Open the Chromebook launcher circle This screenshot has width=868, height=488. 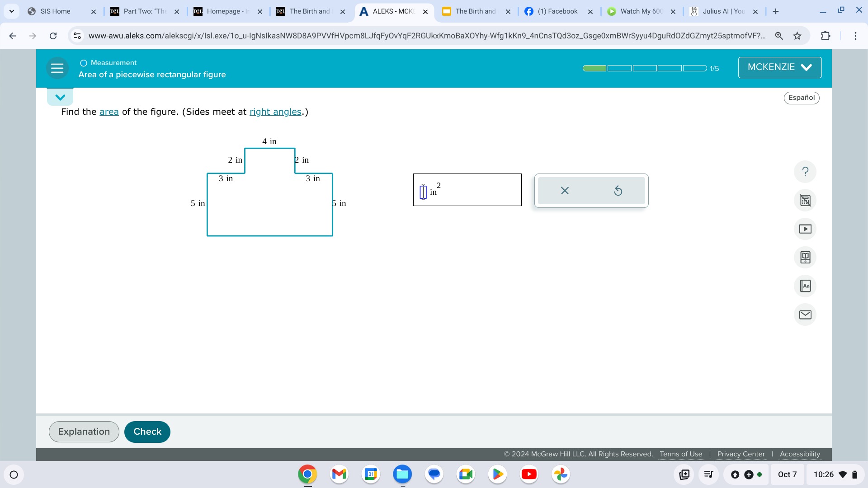tap(14, 474)
